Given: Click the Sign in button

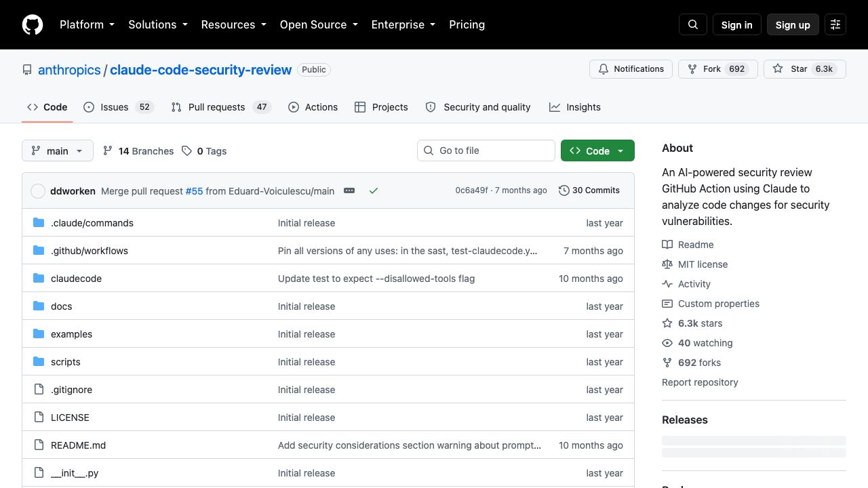Looking at the screenshot, I should coord(737,24).
